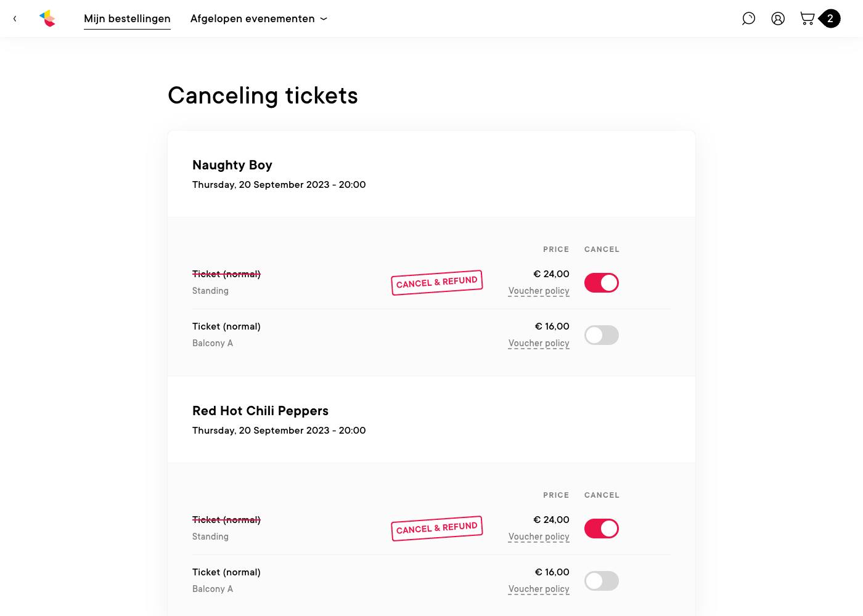Open the Mijn bestellingen tab
The width and height of the screenshot is (863, 616).
click(127, 18)
